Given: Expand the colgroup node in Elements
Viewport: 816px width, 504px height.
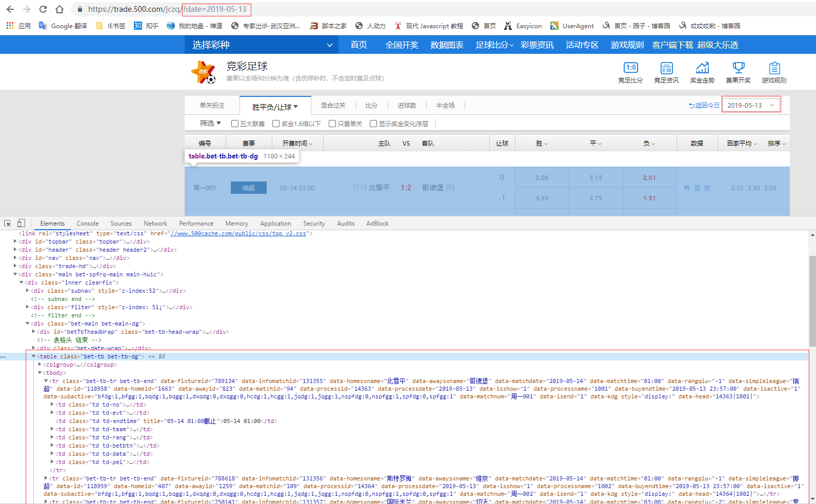Looking at the screenshot, I should [x=39, y=365].
